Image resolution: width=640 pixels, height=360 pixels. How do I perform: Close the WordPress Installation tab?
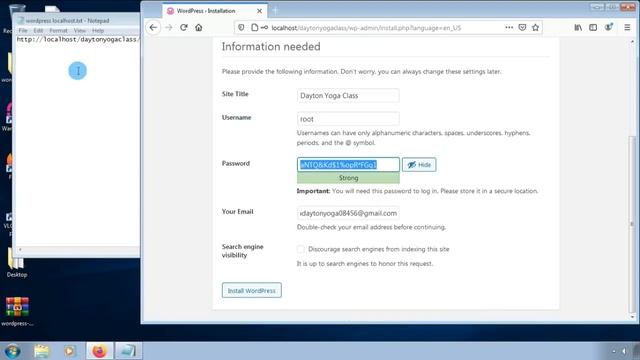[x=259, y=11]
